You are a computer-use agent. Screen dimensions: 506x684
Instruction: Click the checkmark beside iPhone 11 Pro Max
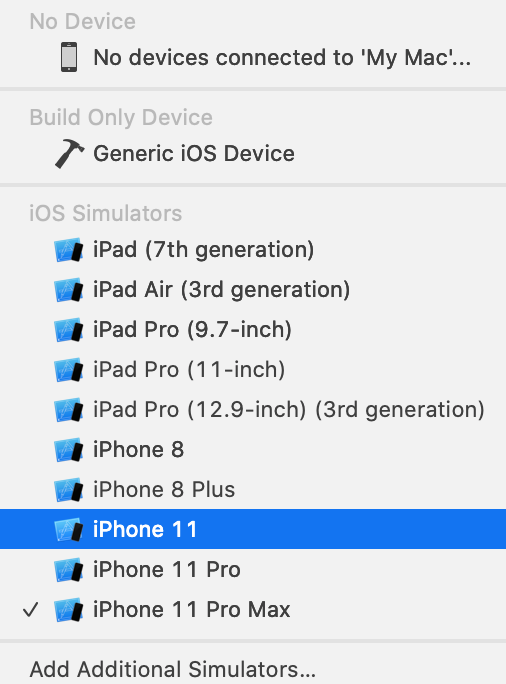tap(31, 610)
